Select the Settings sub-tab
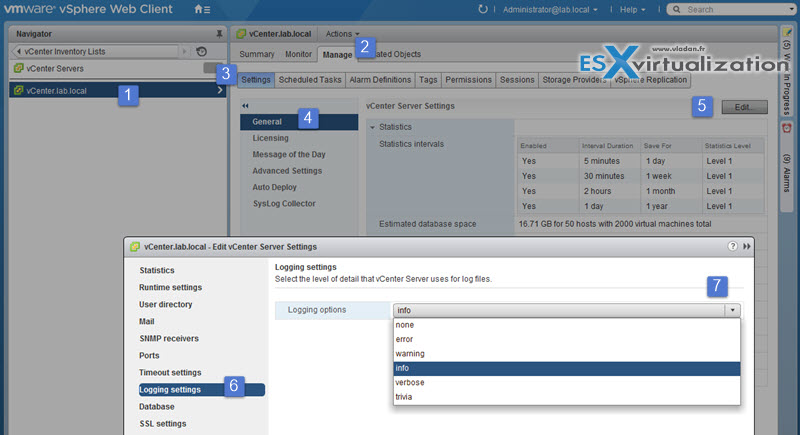 (x=256, y=80)
